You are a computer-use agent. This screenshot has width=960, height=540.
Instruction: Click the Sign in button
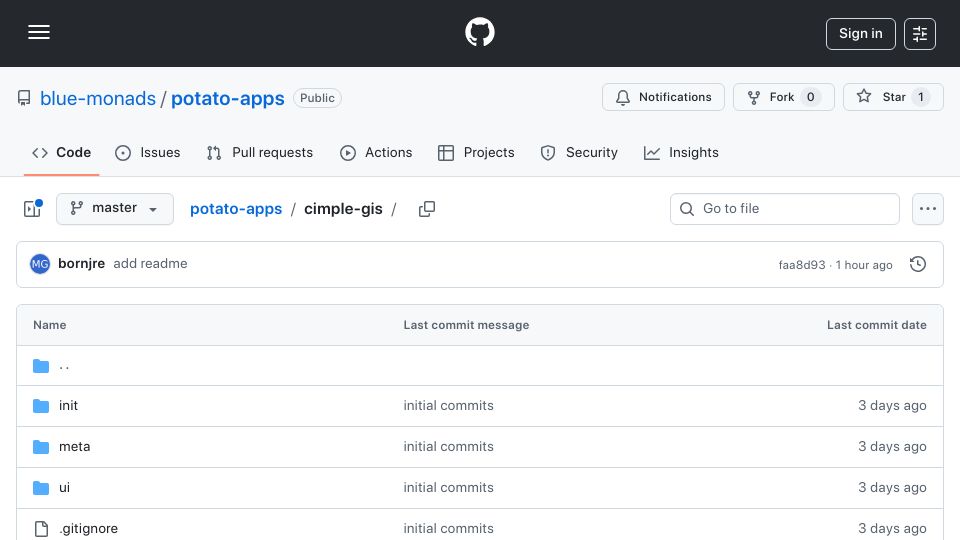[x=860, y=34]
